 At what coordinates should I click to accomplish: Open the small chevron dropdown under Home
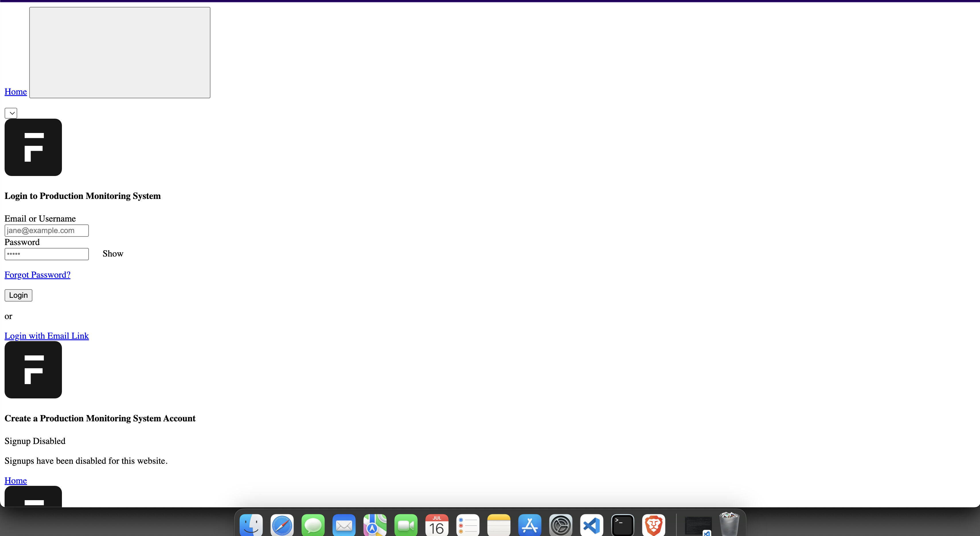click(11, 113)
